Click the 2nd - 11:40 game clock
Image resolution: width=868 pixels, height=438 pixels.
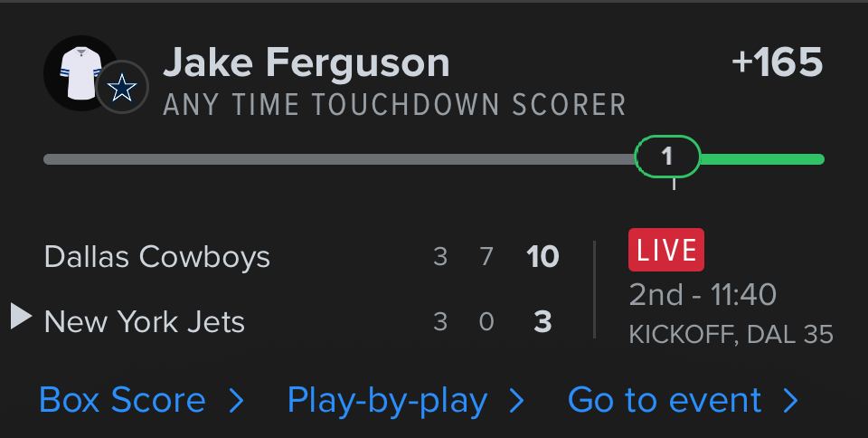pos(703,294)
